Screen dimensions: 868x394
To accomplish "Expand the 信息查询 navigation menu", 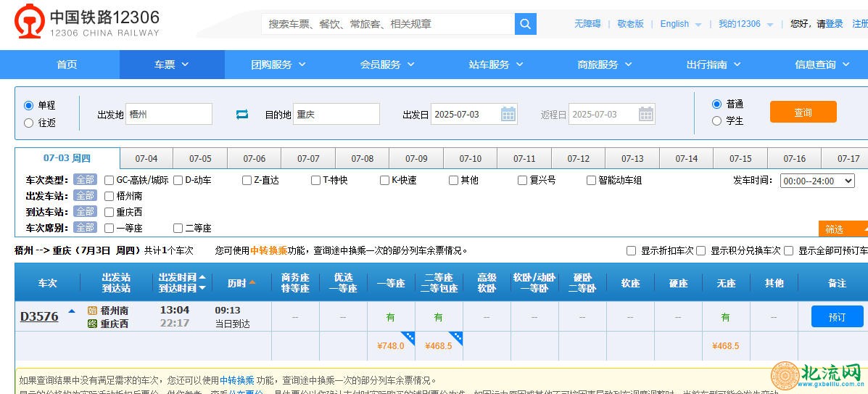I will (x=822, y=65).
